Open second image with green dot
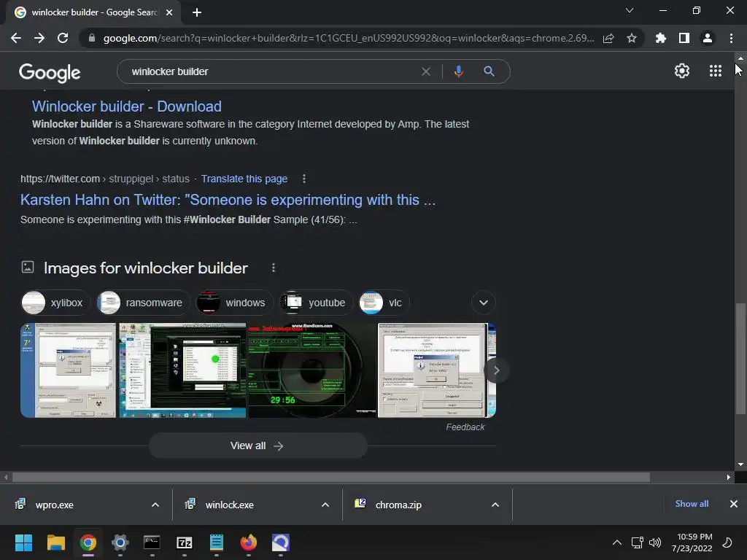The image size is (747, 560). tap(182, 370)
